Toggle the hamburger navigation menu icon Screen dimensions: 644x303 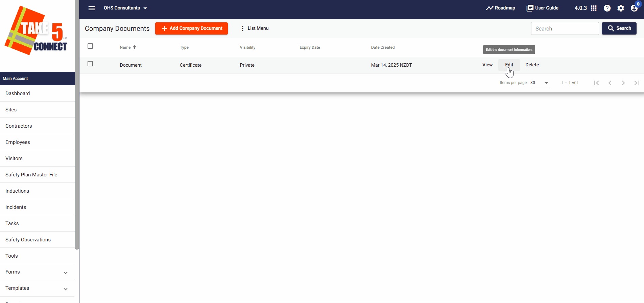[92, 8]
